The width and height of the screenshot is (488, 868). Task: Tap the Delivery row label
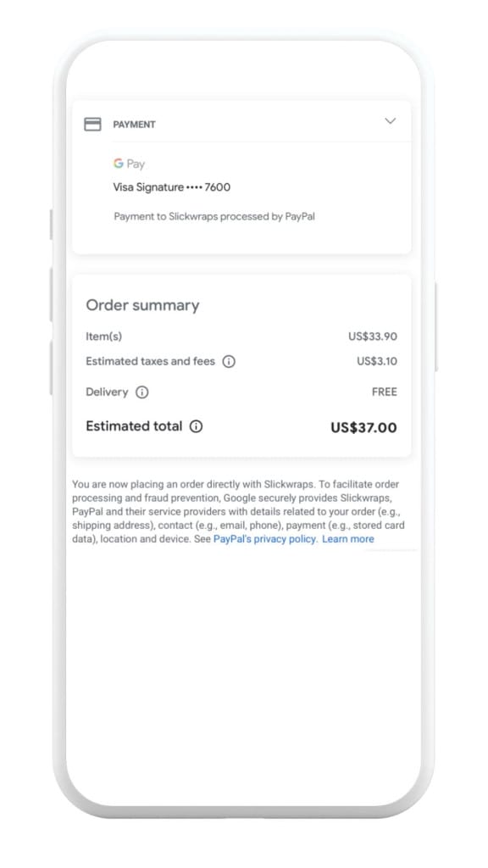coord(107,392)
